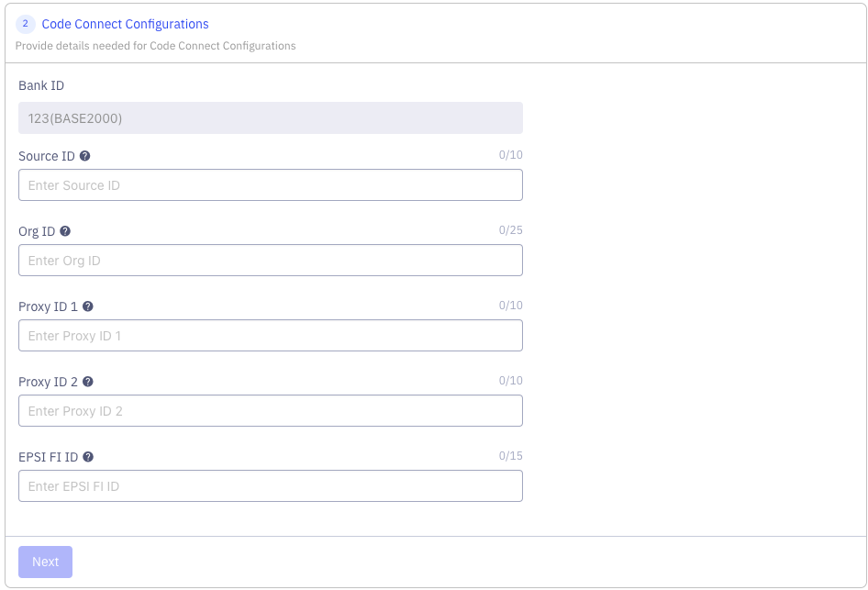868x590 pixels.
Task: Select the Enter Proxy ID 1 input
Action: [271, 336]
